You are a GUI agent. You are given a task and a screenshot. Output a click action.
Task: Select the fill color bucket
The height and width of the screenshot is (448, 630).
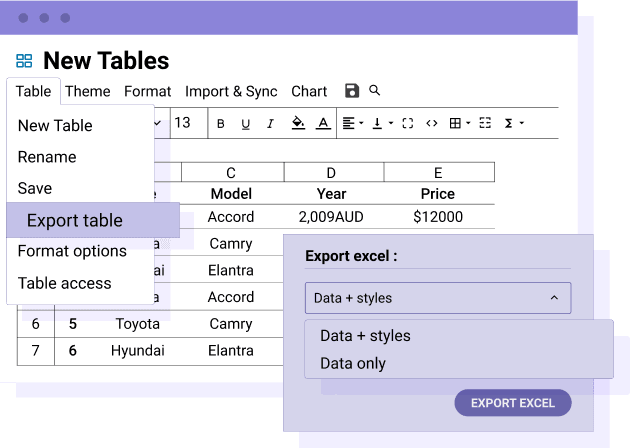coord(297,124)
